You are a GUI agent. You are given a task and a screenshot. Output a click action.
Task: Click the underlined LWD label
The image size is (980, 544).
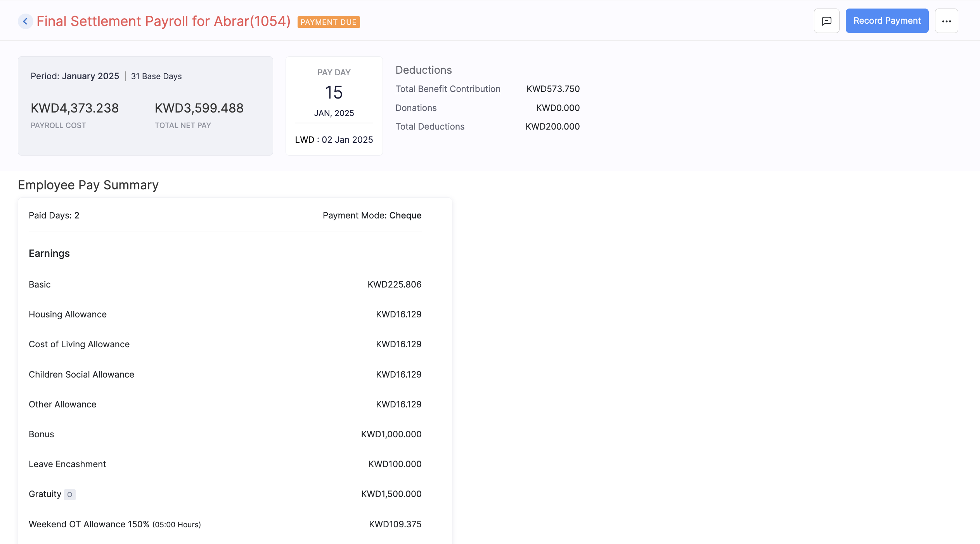305,140
